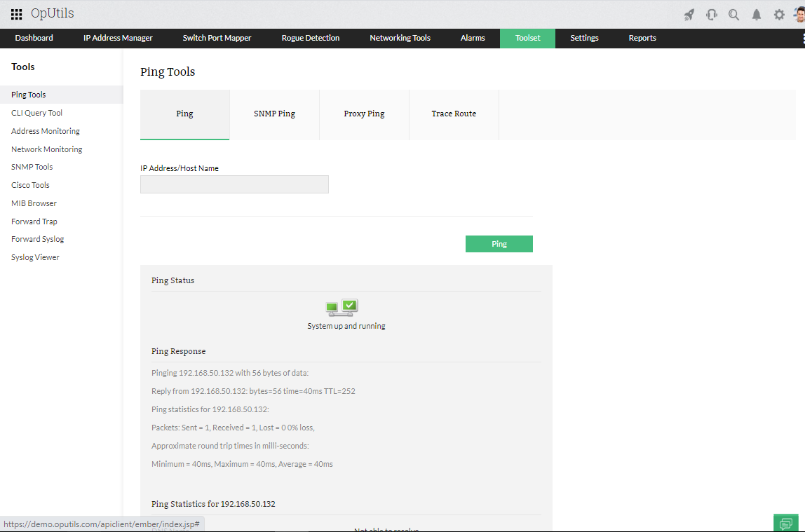Click 'Minimum = 40ms' round trip line
805x532 pixels.
click(243, 464)
